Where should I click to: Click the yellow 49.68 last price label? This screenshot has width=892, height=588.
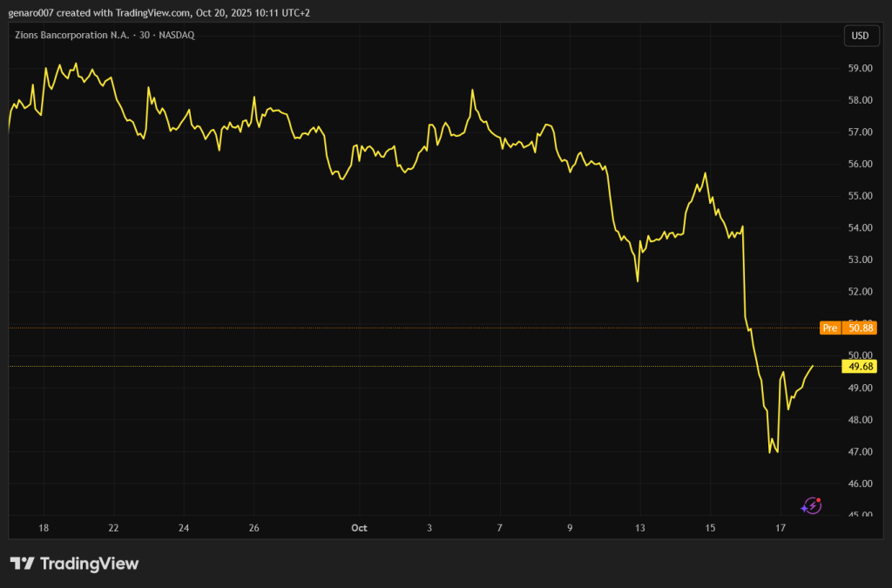pyautogui.click(x=858, y=367)
